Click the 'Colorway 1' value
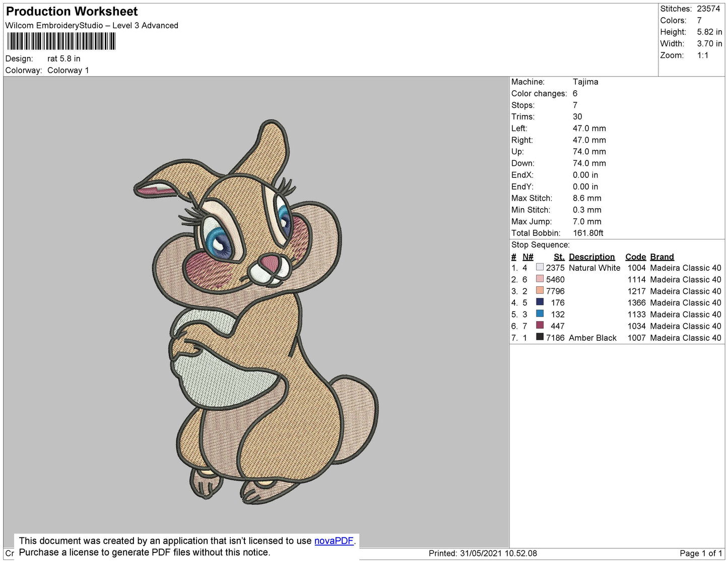 pos(68,71)
